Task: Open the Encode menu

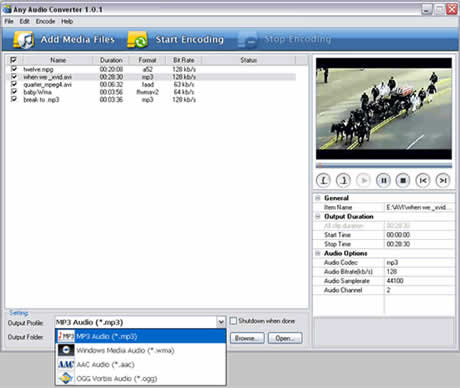Action: (x=45, y=21)
